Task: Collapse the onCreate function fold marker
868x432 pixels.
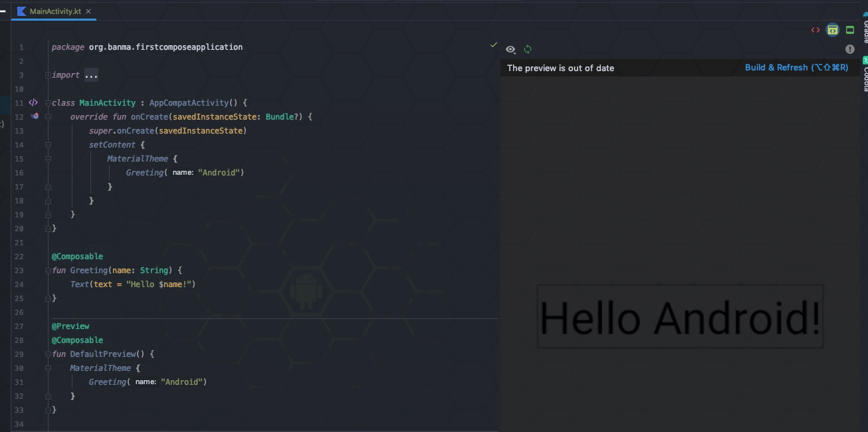Action: (x=48, y=117)
